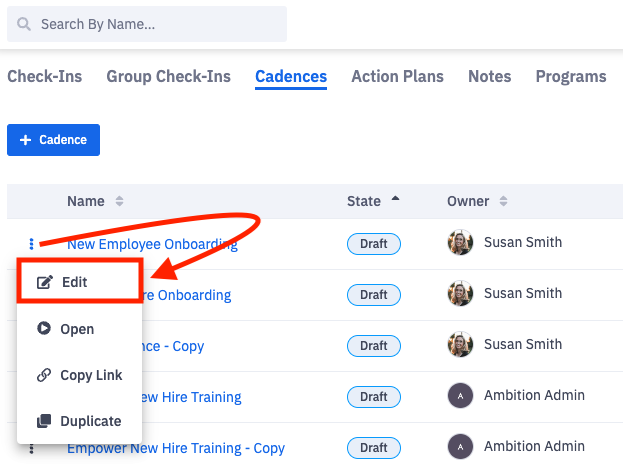Image resolution: width=623 pixels, height=471 pixels.
Task: Select Duplicate from the context menu
Action: [x=91, y=421]
